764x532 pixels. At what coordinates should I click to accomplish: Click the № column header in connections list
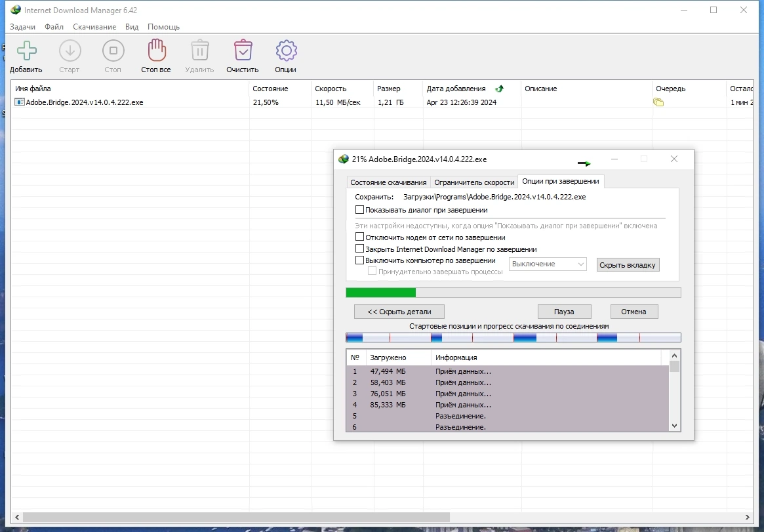(x=355, y=358)
